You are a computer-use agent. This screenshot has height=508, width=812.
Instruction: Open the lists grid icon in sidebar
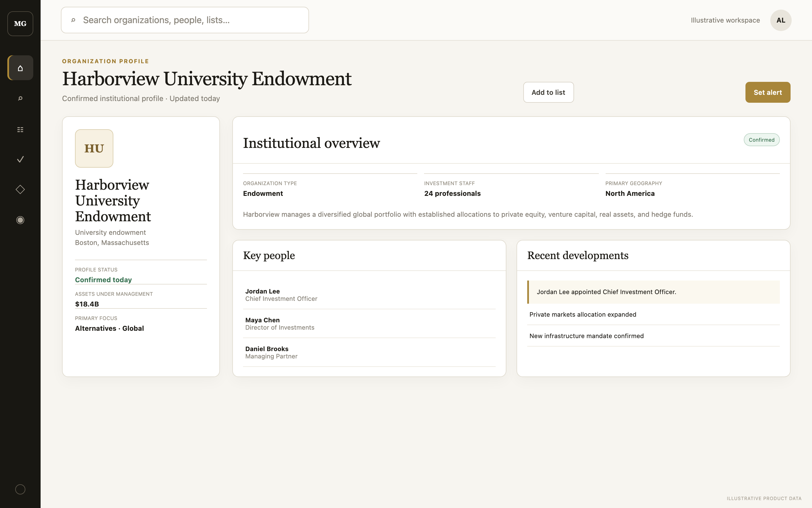[x=20, y=129]
